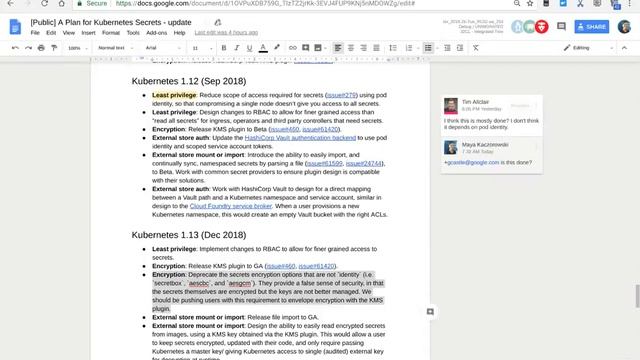Insert a link with link icon
Image resolution: width=640 pixels, height=360 pixels.
point(293,48)
